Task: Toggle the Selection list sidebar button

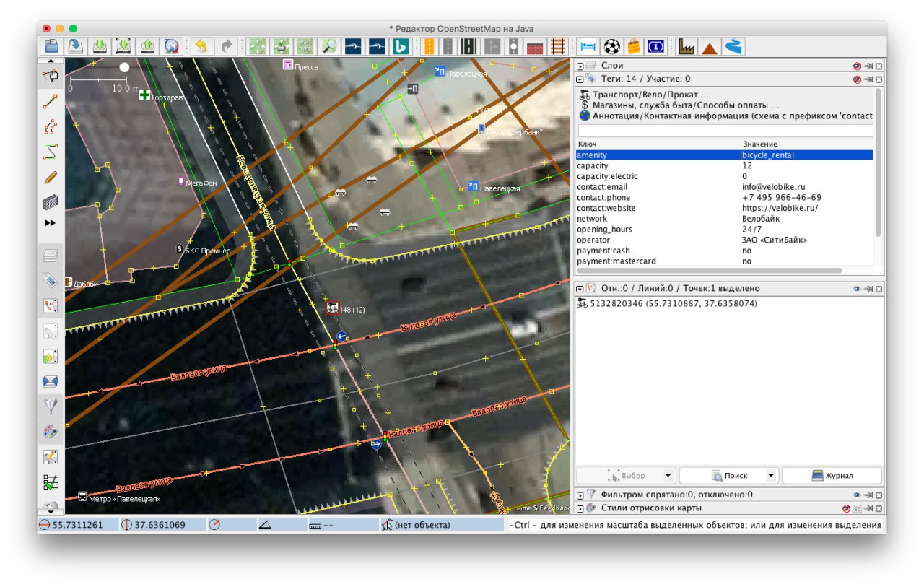Action: click(51, 305)
